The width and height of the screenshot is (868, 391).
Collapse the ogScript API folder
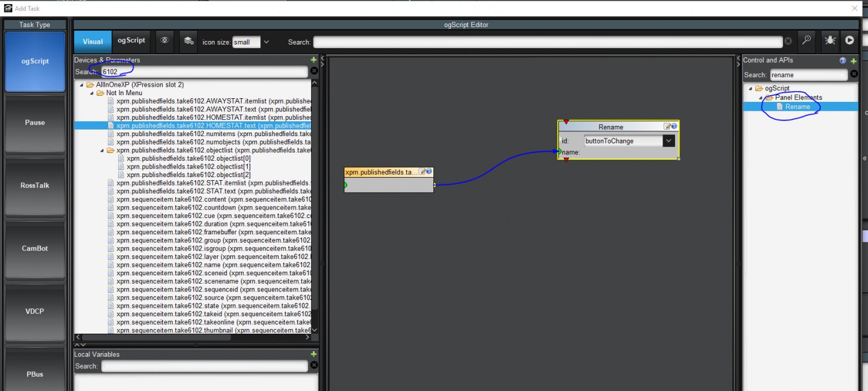pos(750,89)
